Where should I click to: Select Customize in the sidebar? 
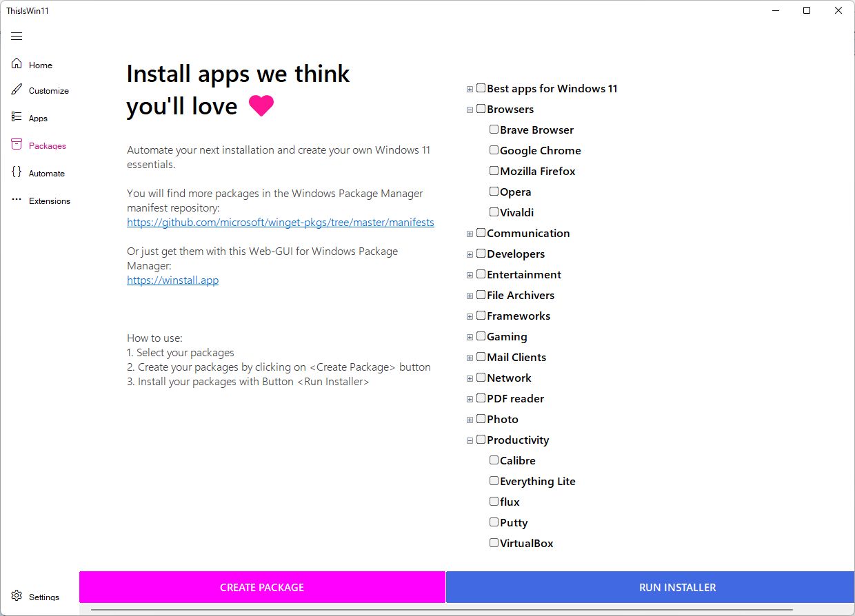(x=49, y=91)
